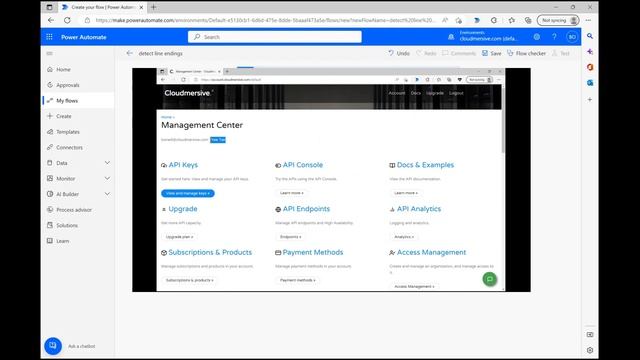
Task: Open the Office icon in Edge sidebar
Action: tap(590, 67)
